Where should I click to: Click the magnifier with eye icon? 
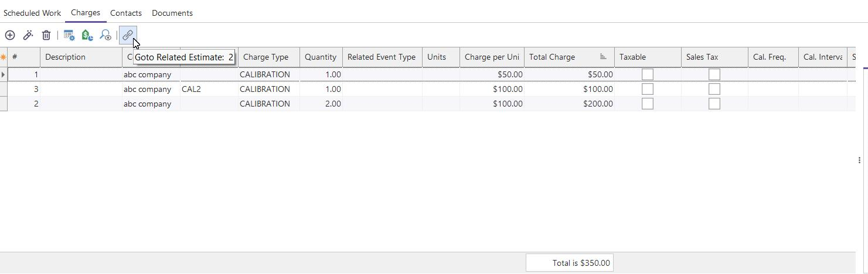point(105,36)
